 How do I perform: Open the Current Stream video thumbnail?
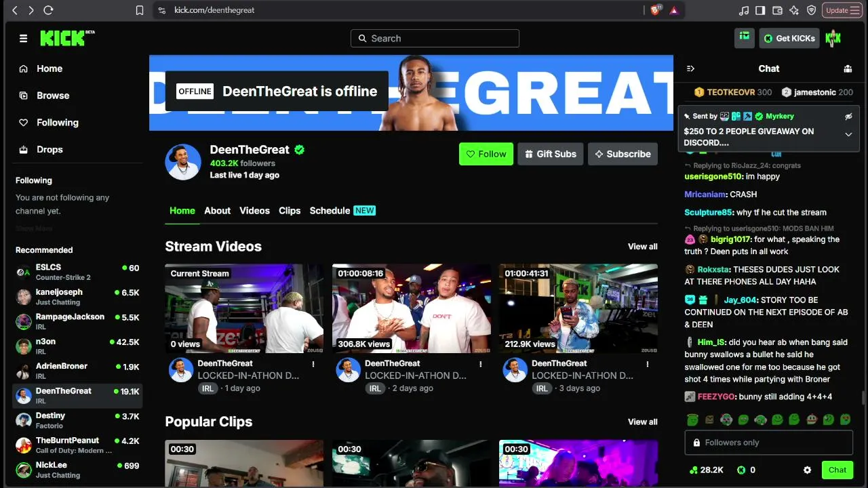pyautogui.click(x=244, y=308)
